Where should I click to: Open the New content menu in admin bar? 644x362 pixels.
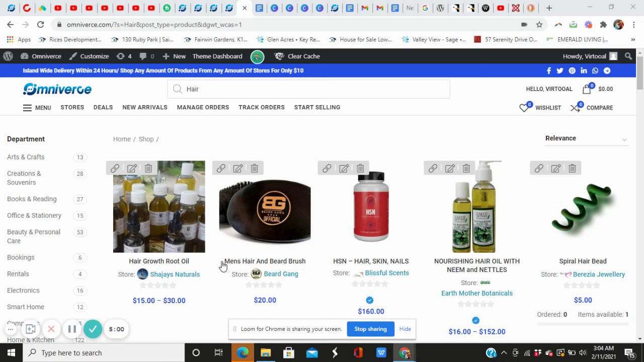(x=174, y=56)
